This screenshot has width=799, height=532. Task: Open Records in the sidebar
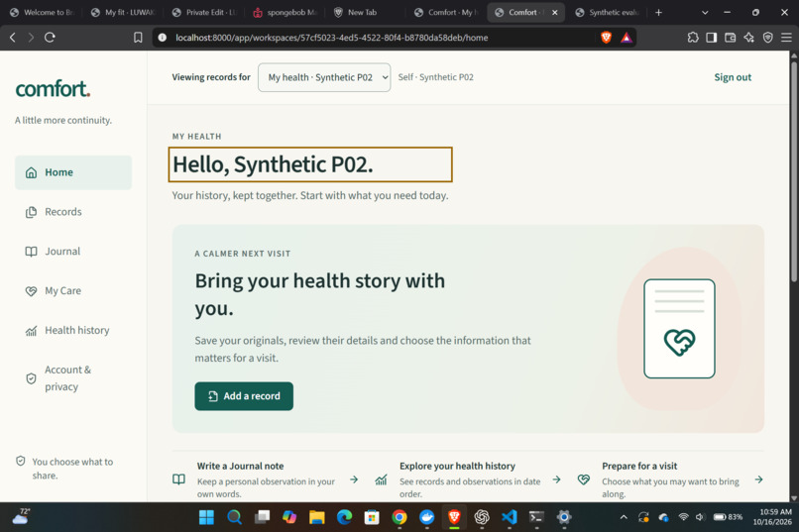coord(73,212)
